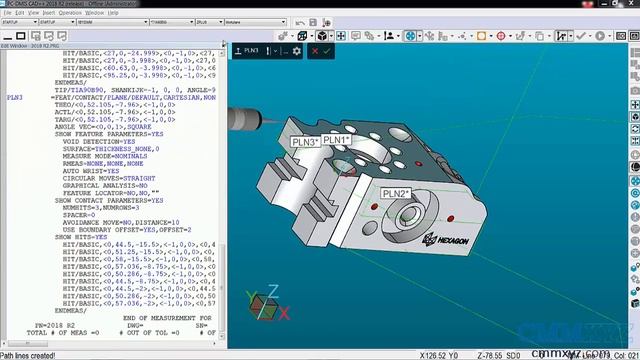Click the SHOW HITS=YES line
This screenshot has height=360, width=640.
pos(81,237)
